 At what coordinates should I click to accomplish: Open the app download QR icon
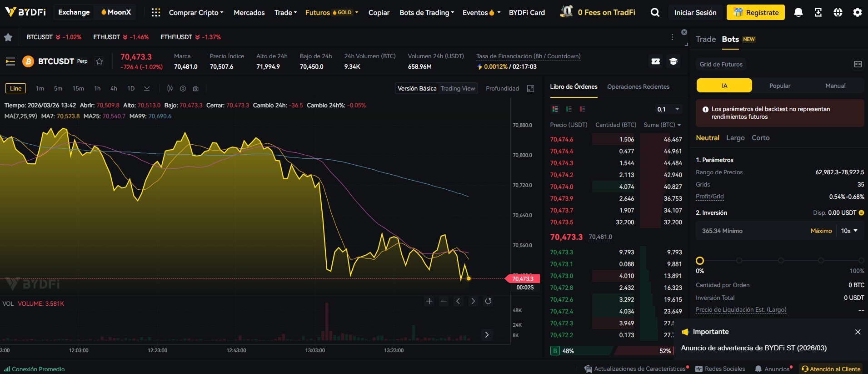click(x=818, y=13)
